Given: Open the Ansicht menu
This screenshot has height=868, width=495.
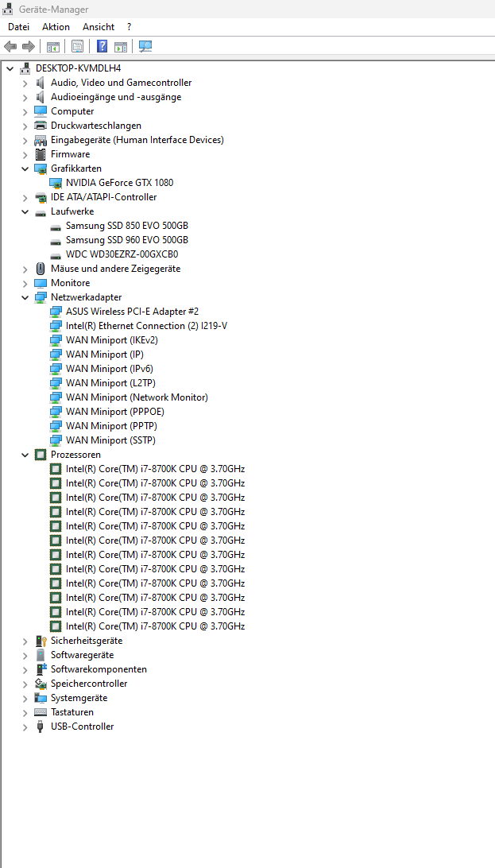Looking at the screenshot, I should [x=99, y=26].
